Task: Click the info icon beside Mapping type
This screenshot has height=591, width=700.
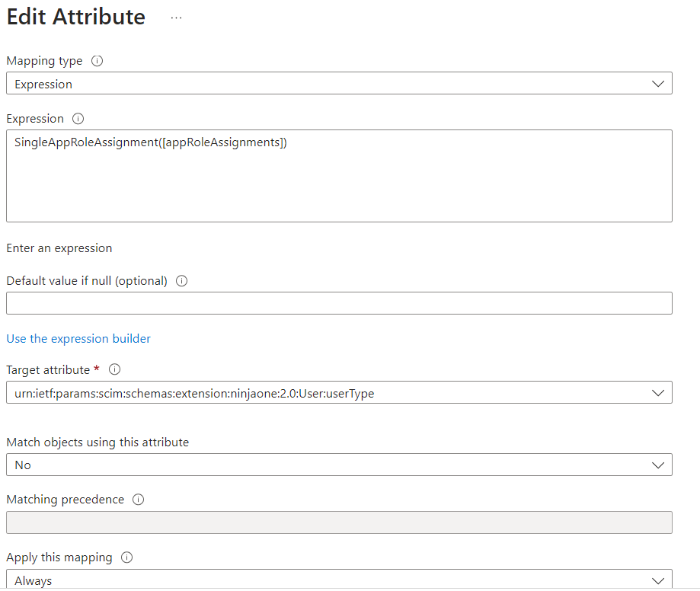Action: click(97, 61)
